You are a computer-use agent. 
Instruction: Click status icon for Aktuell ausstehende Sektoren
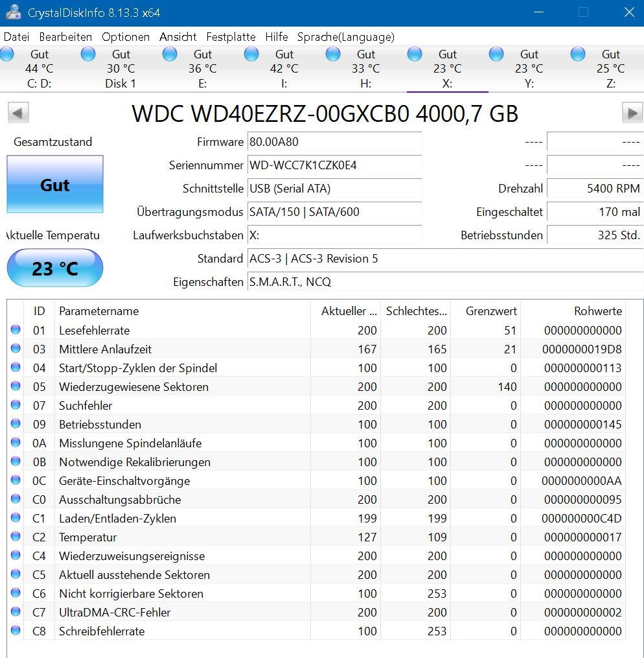click(x=16, y=574)
